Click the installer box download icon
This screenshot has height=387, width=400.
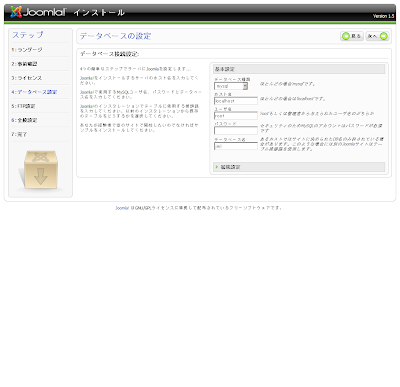40,170
